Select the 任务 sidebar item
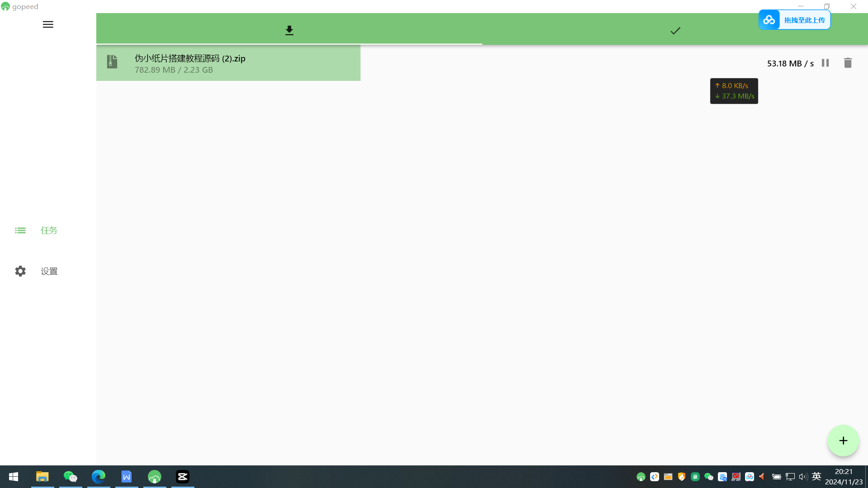Image resolution: width=868 pixels, height=488 pixels. coord(48,230)
